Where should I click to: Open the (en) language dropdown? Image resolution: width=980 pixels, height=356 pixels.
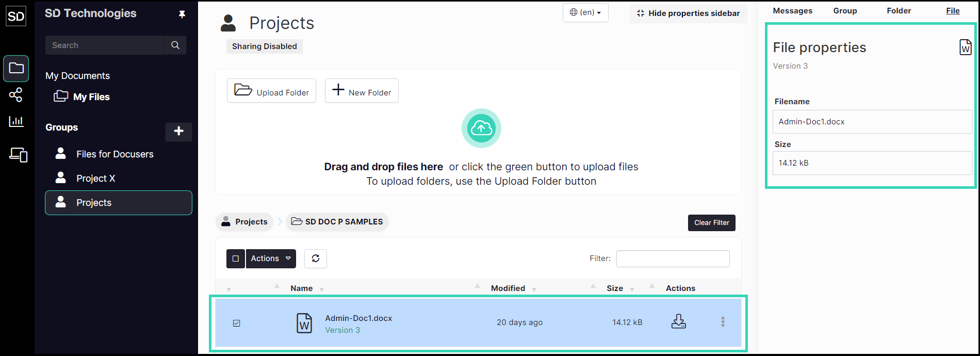coord(585,12)
